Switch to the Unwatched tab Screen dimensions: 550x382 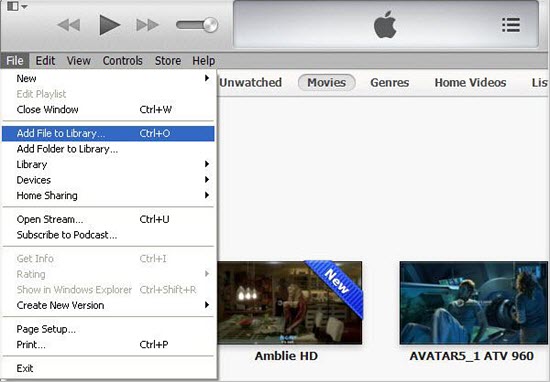point(250,82)
